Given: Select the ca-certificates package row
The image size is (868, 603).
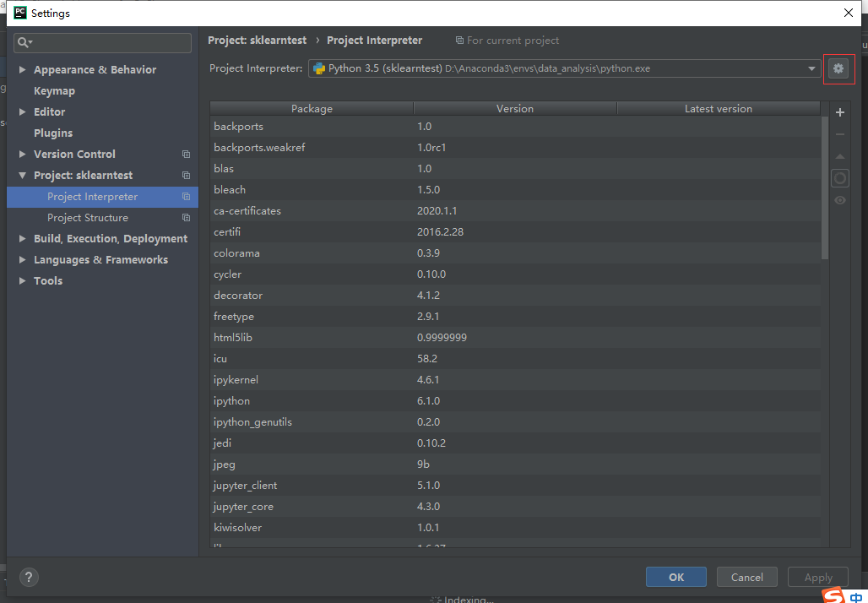Looking at the screenshot, I should coord(515,210).
